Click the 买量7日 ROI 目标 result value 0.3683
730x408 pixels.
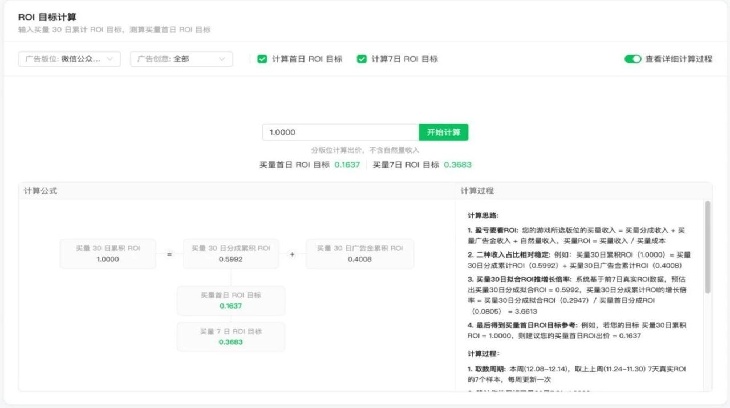tap(457, 164)
